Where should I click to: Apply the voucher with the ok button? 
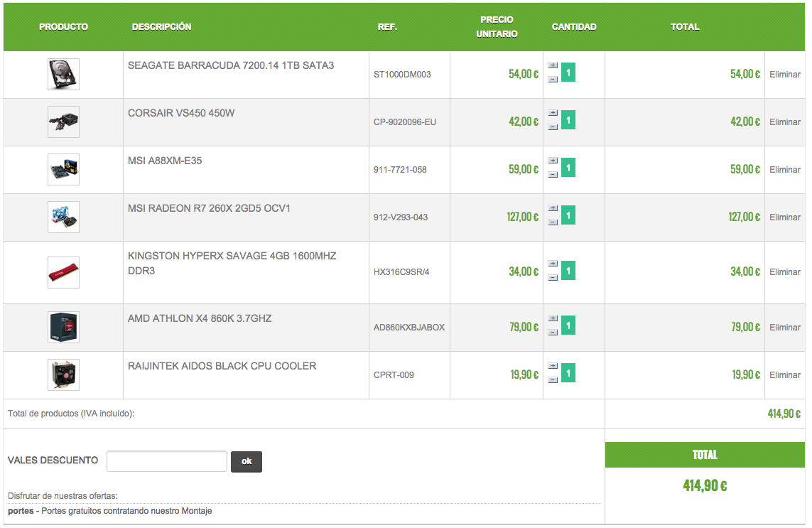coord(247,462)
